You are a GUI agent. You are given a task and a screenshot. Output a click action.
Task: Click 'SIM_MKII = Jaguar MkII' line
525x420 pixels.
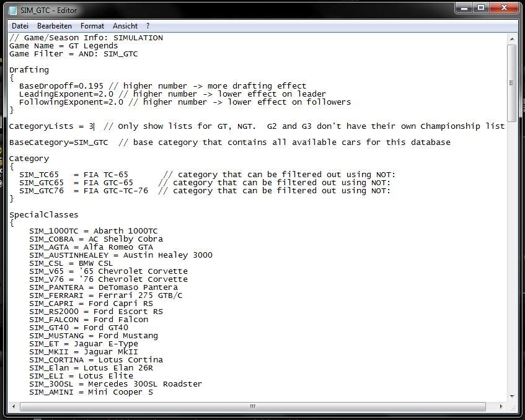click(84, 352)
